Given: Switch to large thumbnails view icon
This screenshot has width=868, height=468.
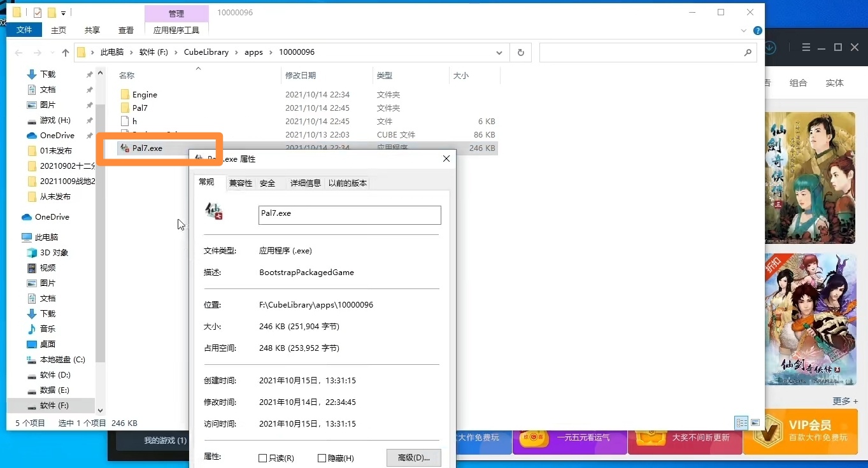Looking at the screenshot, I should 755,422.
